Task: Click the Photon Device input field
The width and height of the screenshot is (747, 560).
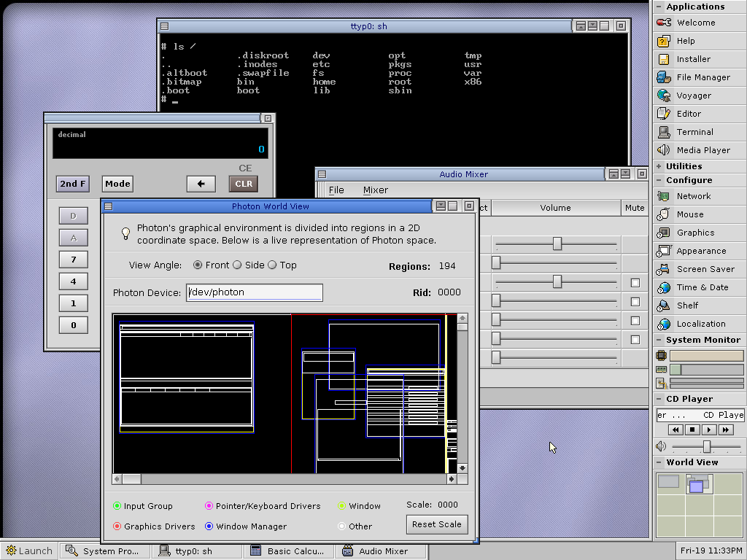Action: click(254, 292)
